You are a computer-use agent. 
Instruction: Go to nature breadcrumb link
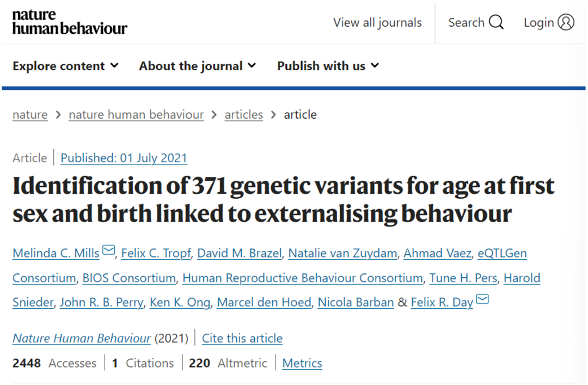click(30, 115)
